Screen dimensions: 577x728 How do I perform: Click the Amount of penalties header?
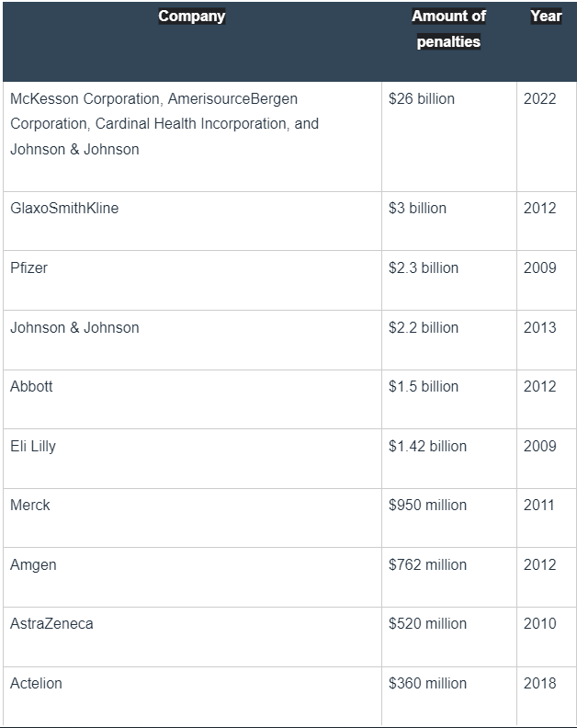pyautogui.click(x=448, y=29)
